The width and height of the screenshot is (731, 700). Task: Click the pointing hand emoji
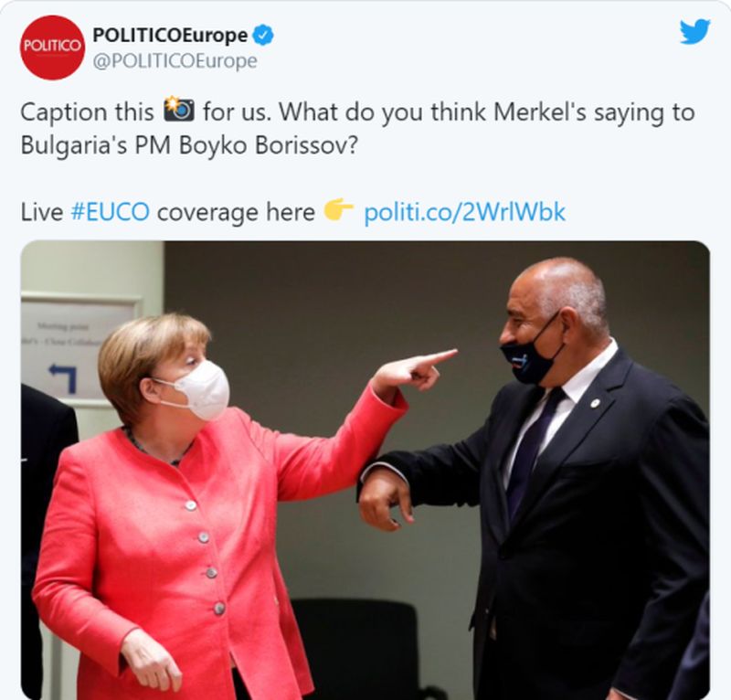[339, 210]
